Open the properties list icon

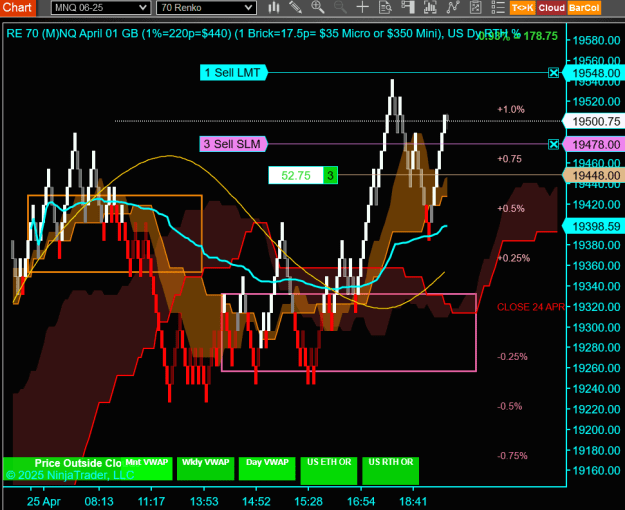click(x=498, y=7)
